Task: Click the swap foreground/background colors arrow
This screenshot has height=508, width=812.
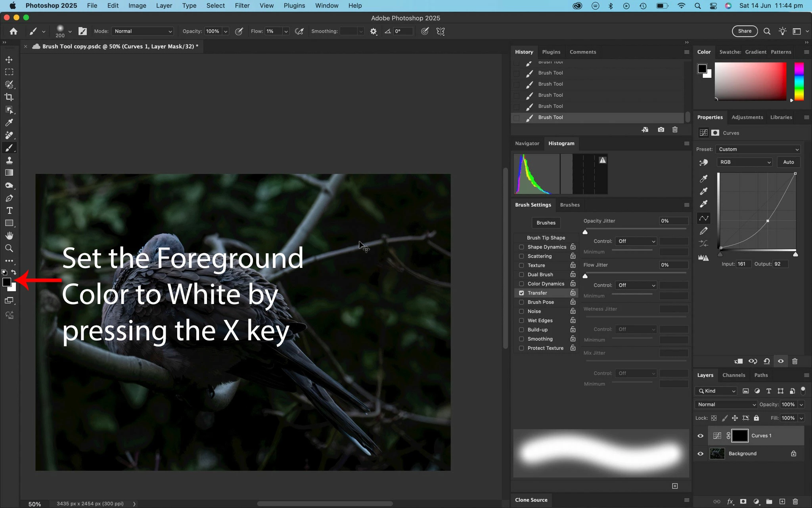Action: (x=14, y=272)
